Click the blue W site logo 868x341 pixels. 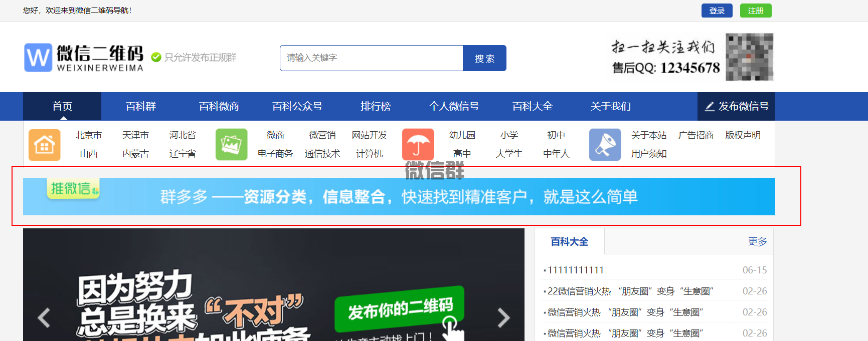[x=38, y=58]
